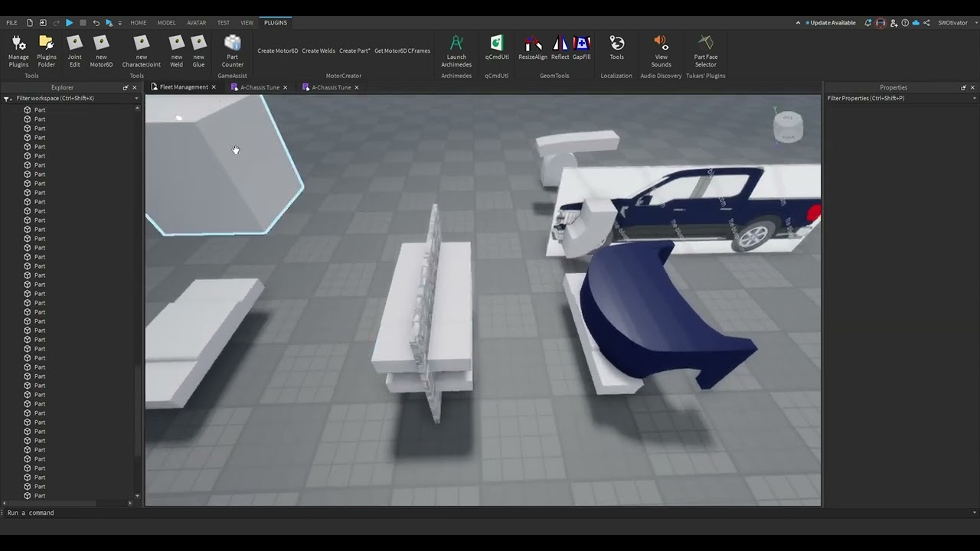Viewport: 980px width, 551px height.
Task: Select the PLUGINS ribbon tab
Action: pyautogui.click(x=276, y=23)
